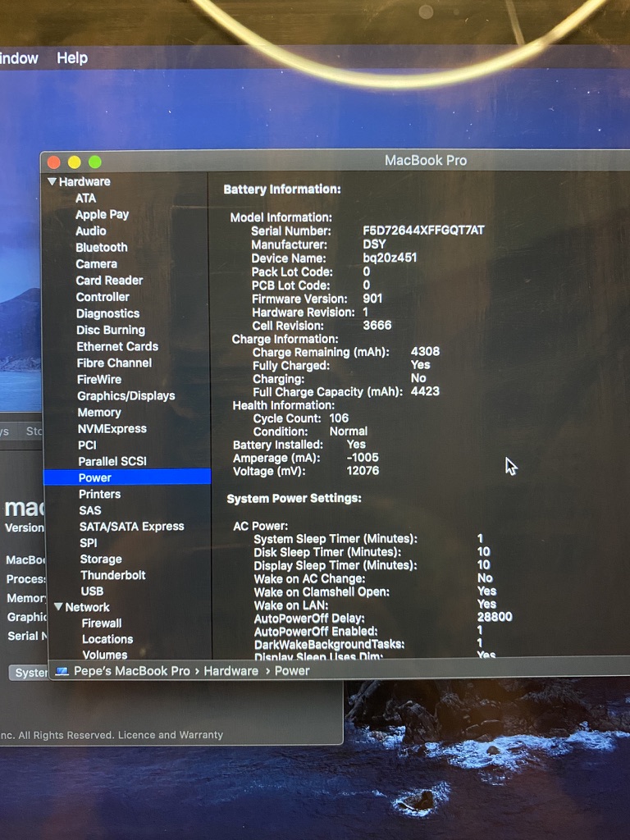
Task: Click the serial number F5D72644XFFGQT7AT
Action: 424,231
